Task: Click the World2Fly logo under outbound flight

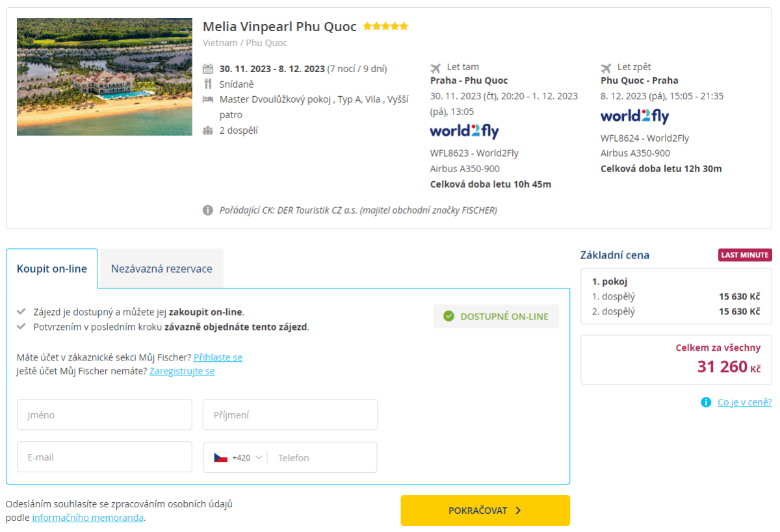Action: click(x=464, y=131)
